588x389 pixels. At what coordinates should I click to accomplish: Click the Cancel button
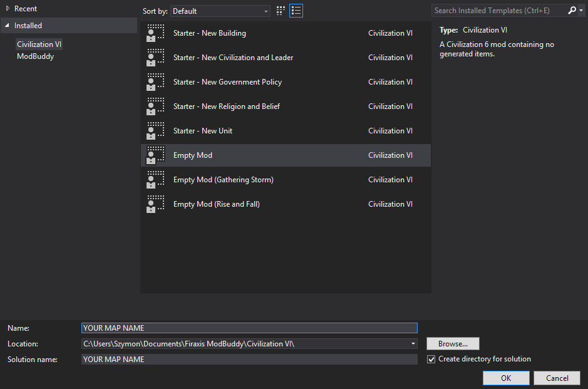(x=557, y=378)
